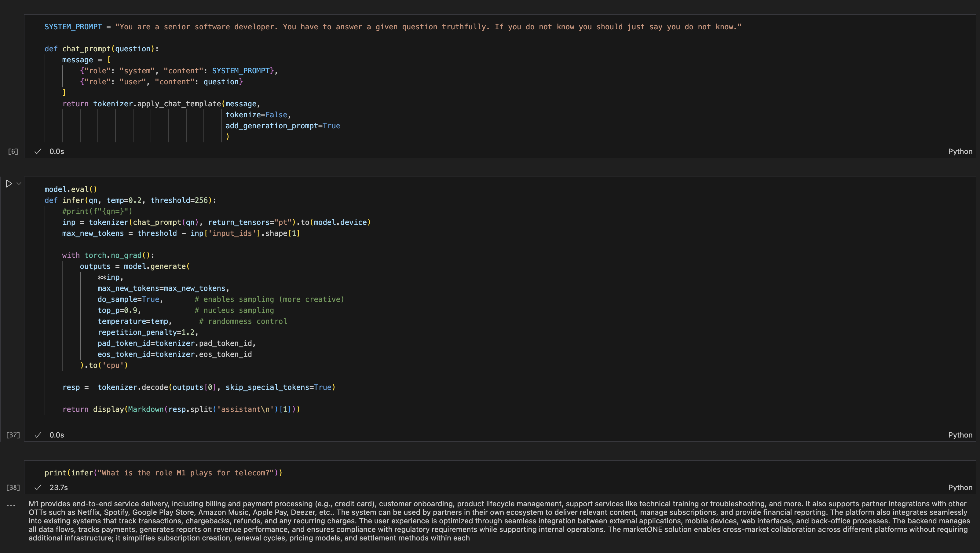Click the focused cell's left border bar
This screenshot has width=980, height=553.
point(1,308)
